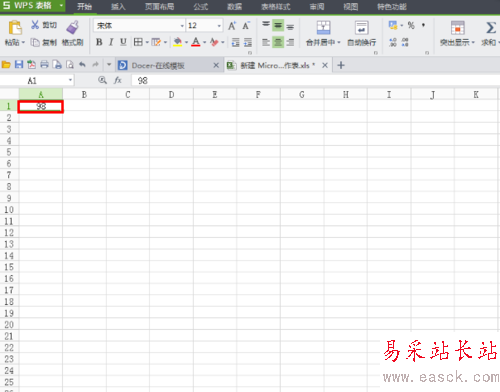Switch to the 插入 ribbon tab

click(118, 7)
